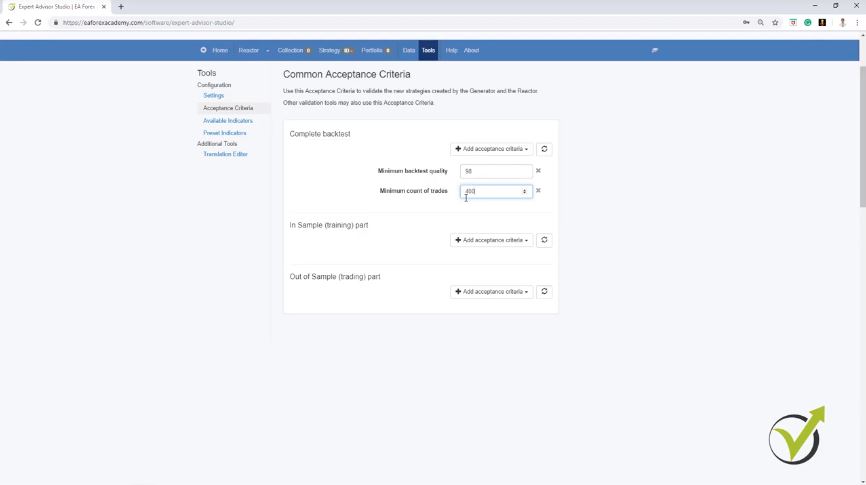
Task: Reload the page with browser refresh button
Action: [38, 22]
